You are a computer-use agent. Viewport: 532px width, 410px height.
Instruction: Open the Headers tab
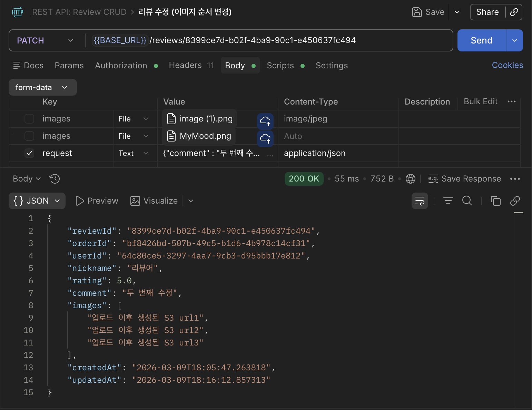pyautogui.click(x=191, y=65)
